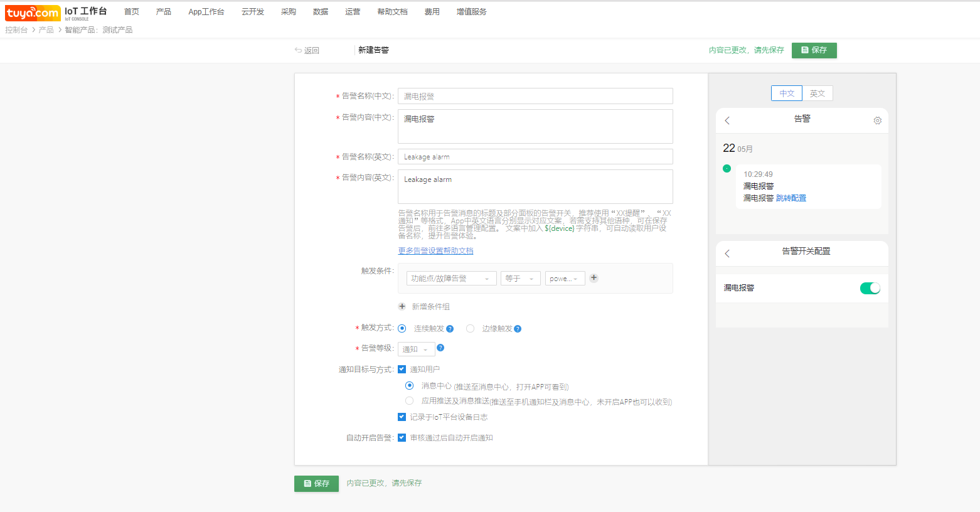Click the plus icon beside 新增条件组
Viewport: 980px width, 512px height.
tap(402, 306)
